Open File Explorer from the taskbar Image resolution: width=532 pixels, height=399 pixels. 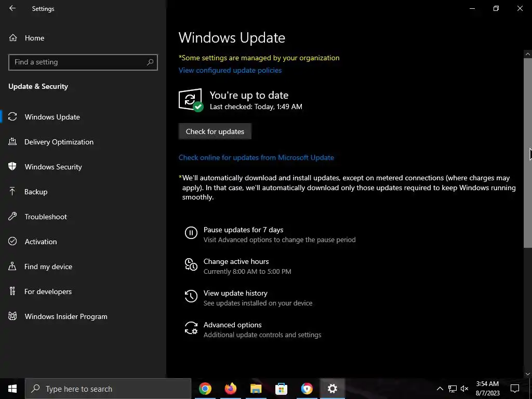pos(256,389)
